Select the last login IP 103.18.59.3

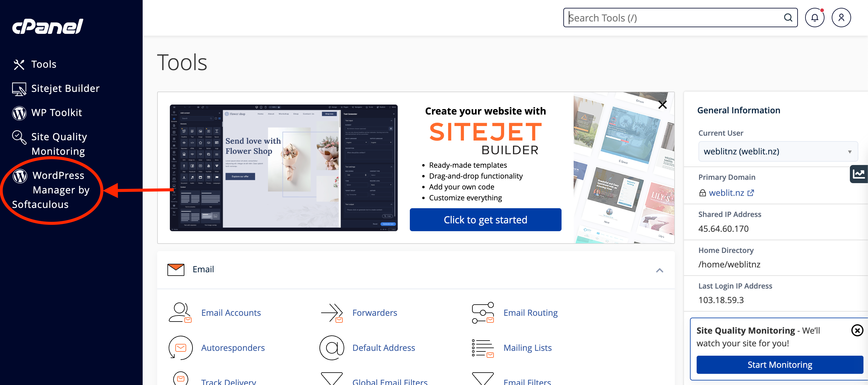click(x=721, y=300)
